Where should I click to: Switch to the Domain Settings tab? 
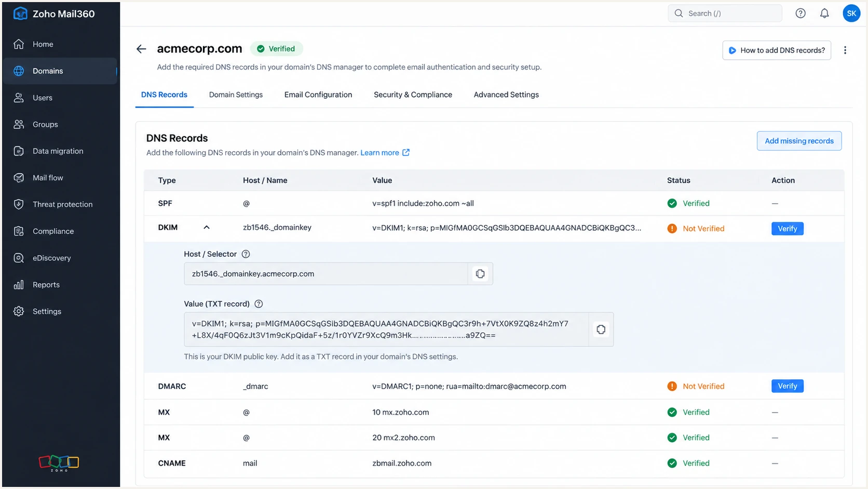(x=236, y=95)
